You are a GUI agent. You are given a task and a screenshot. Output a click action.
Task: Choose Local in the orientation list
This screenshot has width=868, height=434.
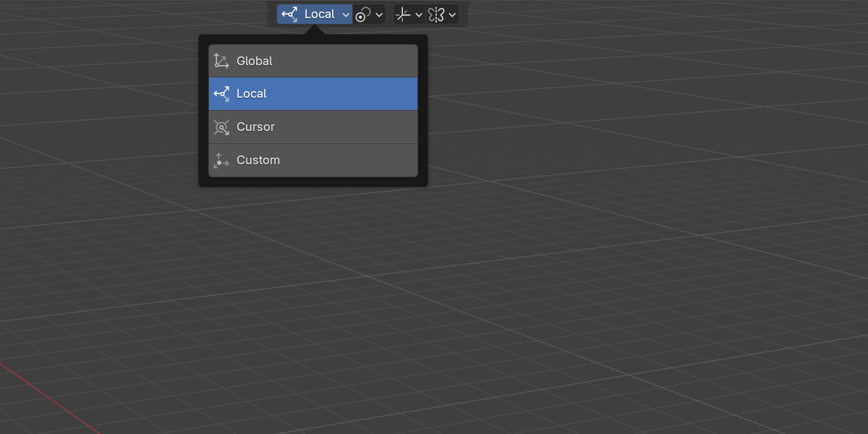313,94
